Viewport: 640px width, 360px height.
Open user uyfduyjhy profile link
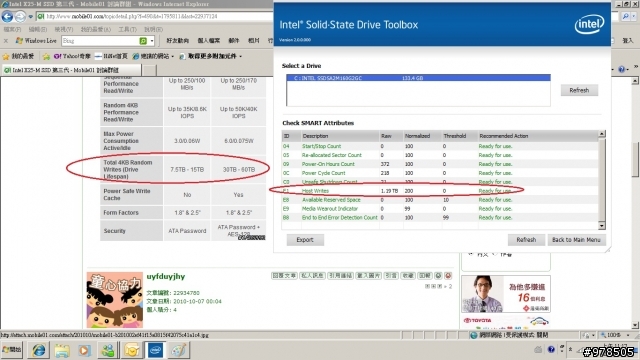coord(166,276)
